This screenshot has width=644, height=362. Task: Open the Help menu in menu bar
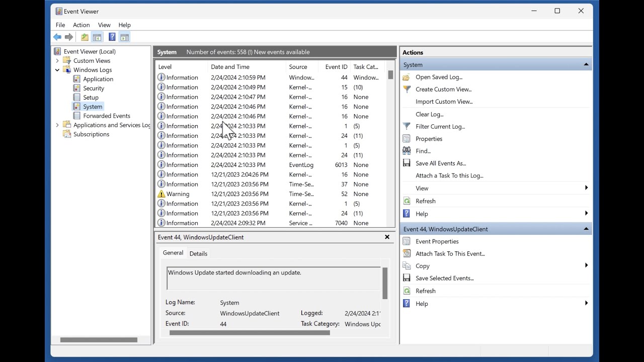coord(124,25)
